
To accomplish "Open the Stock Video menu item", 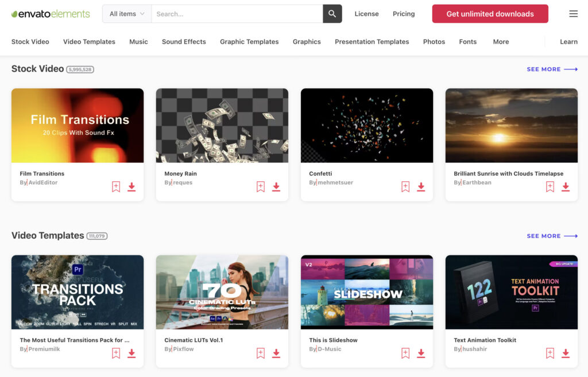I will point(30,41).
